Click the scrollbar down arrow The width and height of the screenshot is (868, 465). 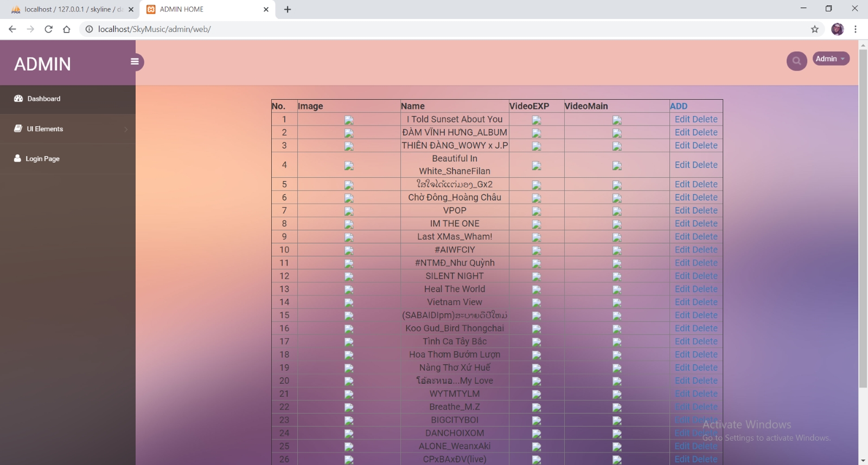[x=863, y=461]
